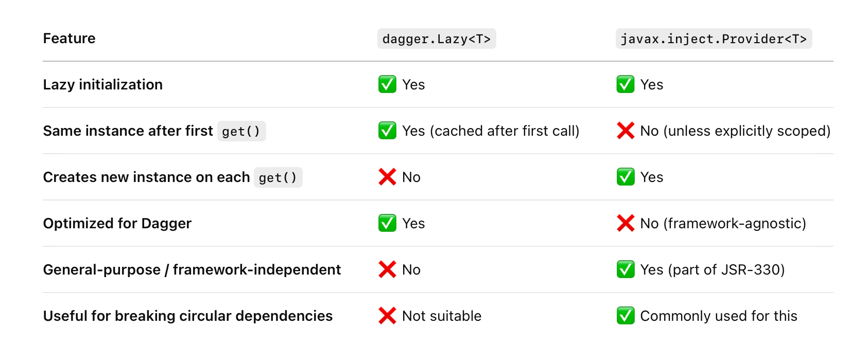Click green checkmark in Optimized for Dagger row
Screen dimensions: 868x364
387,223
